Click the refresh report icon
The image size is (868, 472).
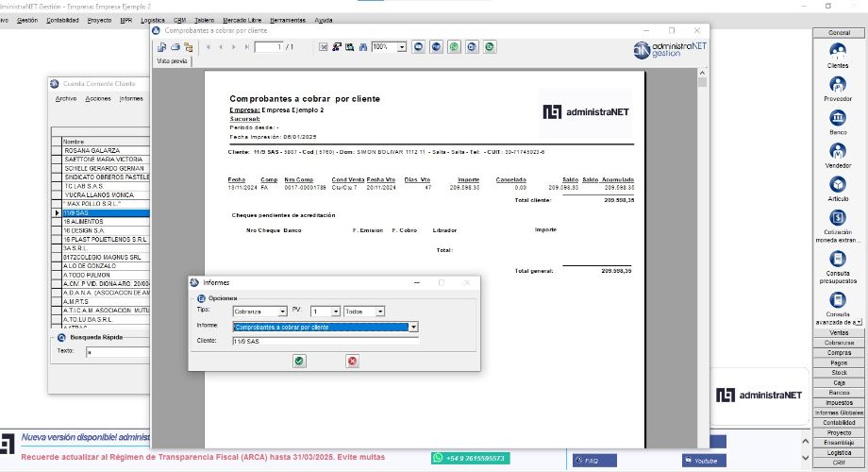(337, 47)
